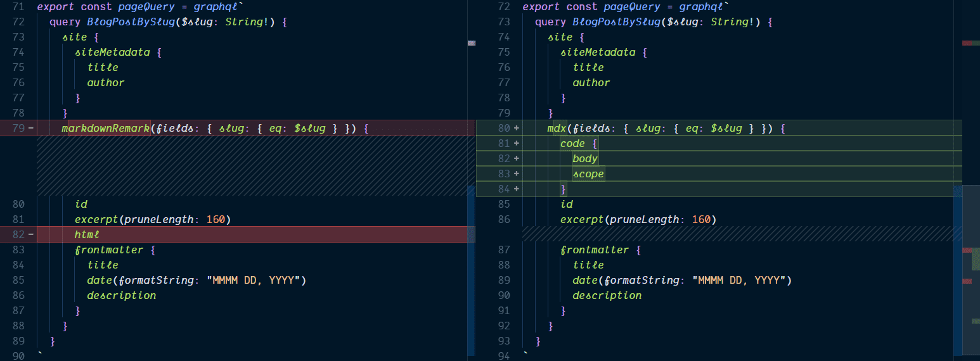Click the removed html field in left pane
The image size is (980, 361).
tap(87, 235)
